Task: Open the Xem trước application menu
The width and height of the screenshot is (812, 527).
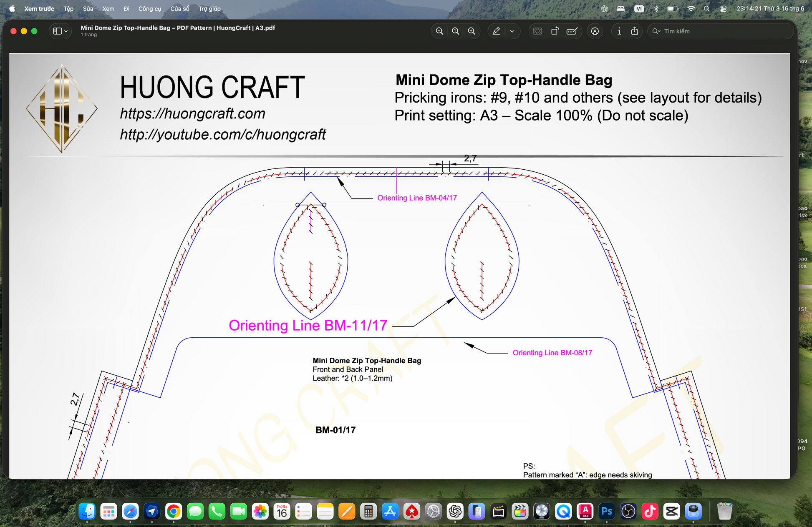Action: pos(39,9)
